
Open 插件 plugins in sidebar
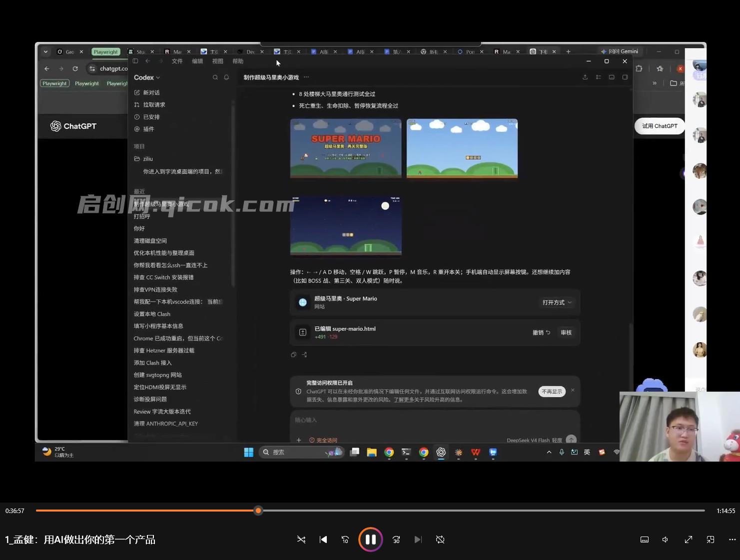tap(144, 129)
